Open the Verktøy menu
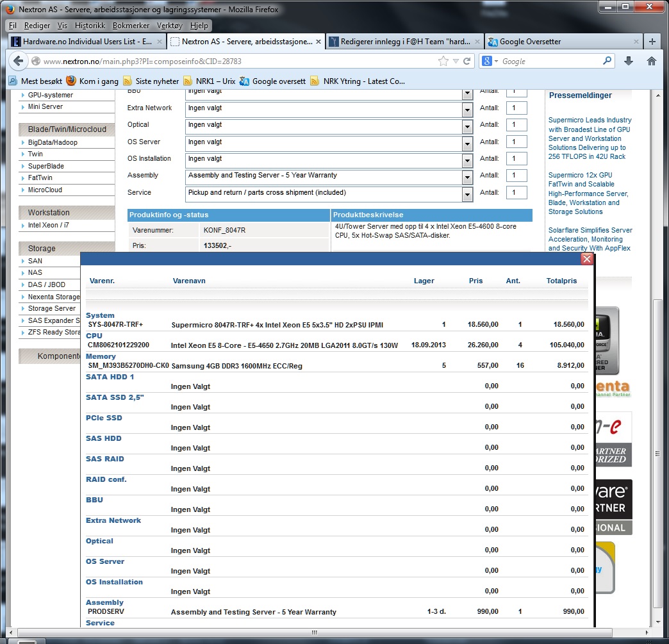The height and width of the screenshot is (644, 669). pos(169,26)
